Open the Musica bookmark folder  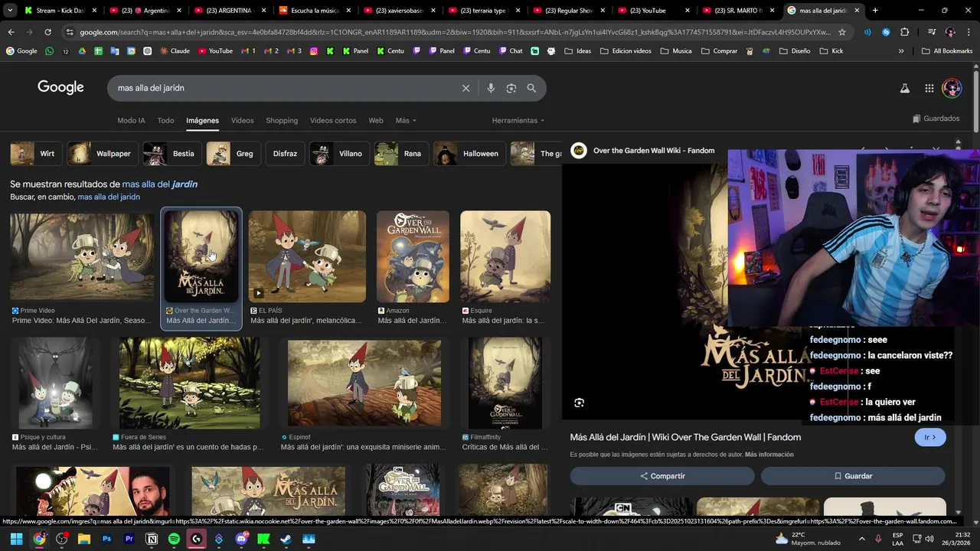coord(675,51)
